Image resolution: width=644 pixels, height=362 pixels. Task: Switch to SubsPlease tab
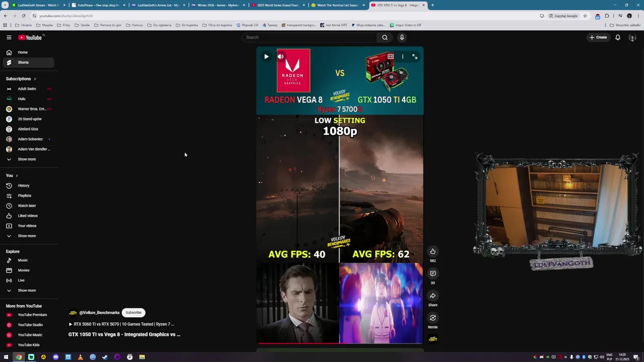point(98,5)
